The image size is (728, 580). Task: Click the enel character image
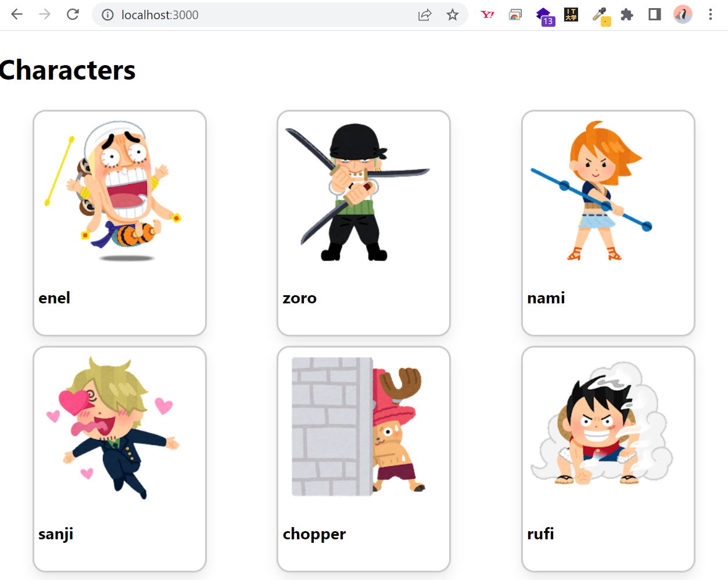click(113, 191)
